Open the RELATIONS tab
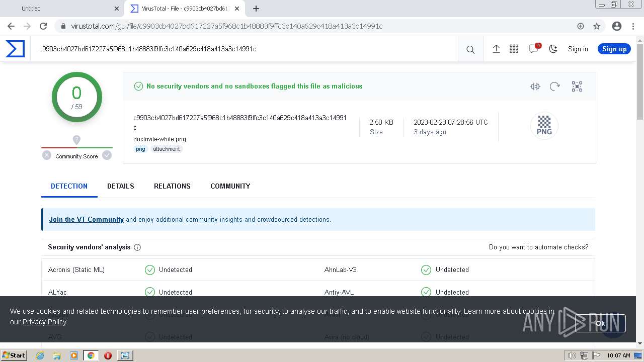 coord(172,186)
